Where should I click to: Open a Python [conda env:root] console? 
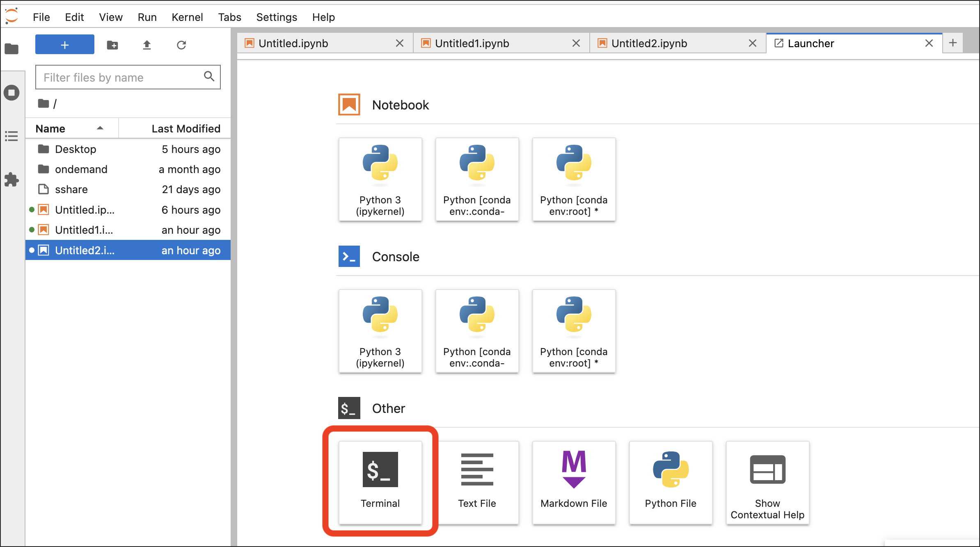point(574,331)
